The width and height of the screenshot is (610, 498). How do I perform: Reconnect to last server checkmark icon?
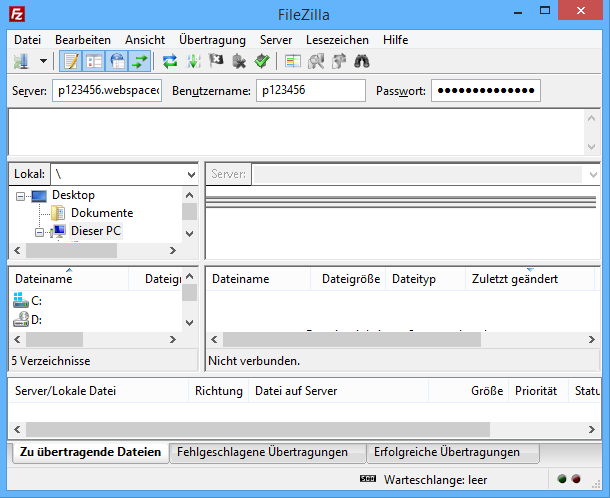click(x=262, y=61)
